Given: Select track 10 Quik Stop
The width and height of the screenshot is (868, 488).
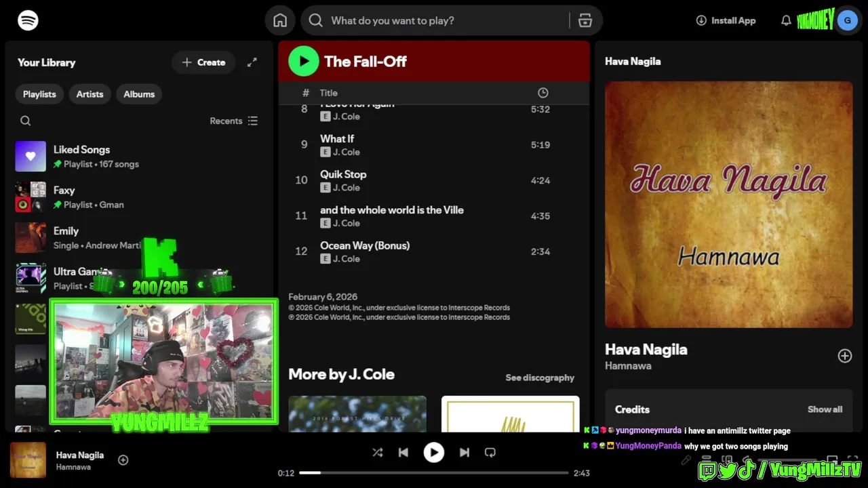Looking at the screenshot, I should pos(434,180).
